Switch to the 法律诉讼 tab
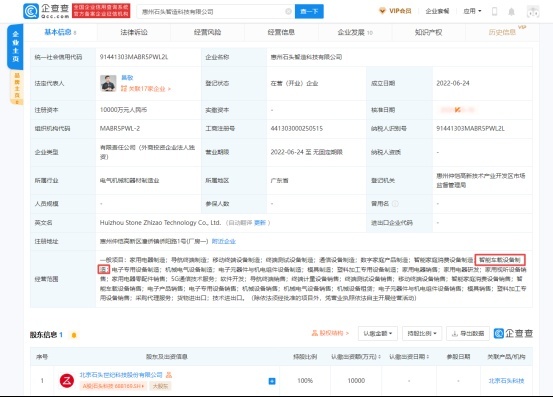This screenshot has width=553, height=397. [134, 32]
